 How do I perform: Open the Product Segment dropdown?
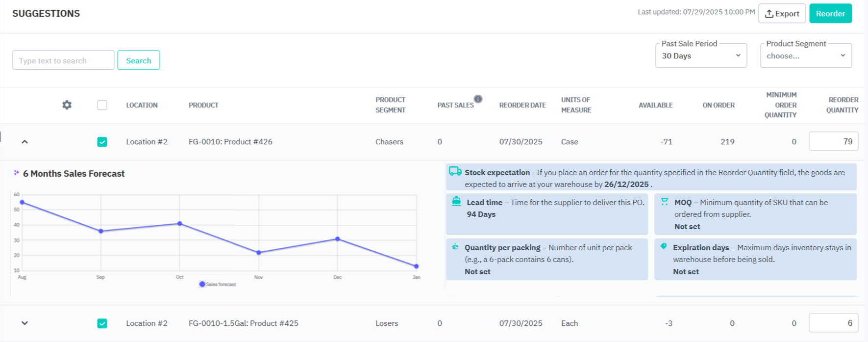coord(806,56)
